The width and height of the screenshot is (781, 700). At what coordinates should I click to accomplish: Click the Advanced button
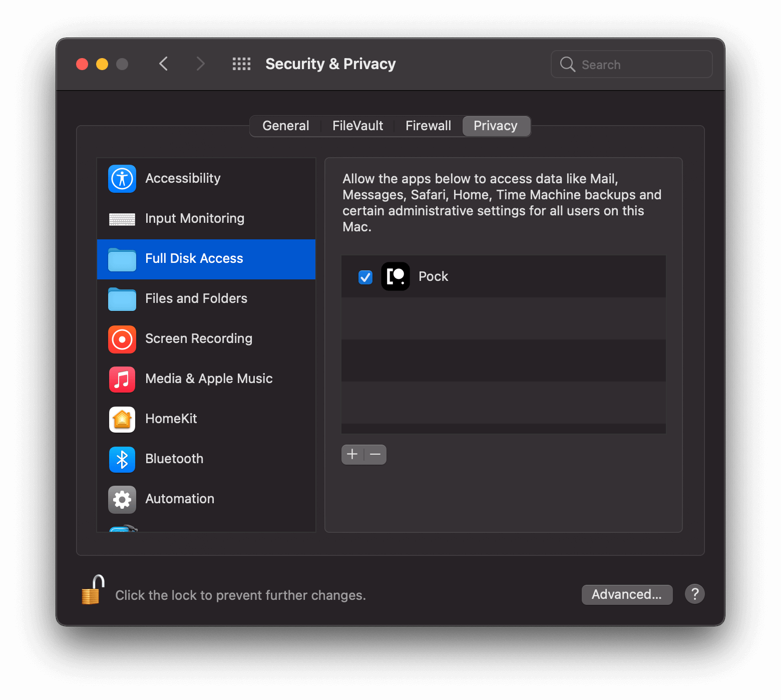pyautogui.click(x=627, y=594)
